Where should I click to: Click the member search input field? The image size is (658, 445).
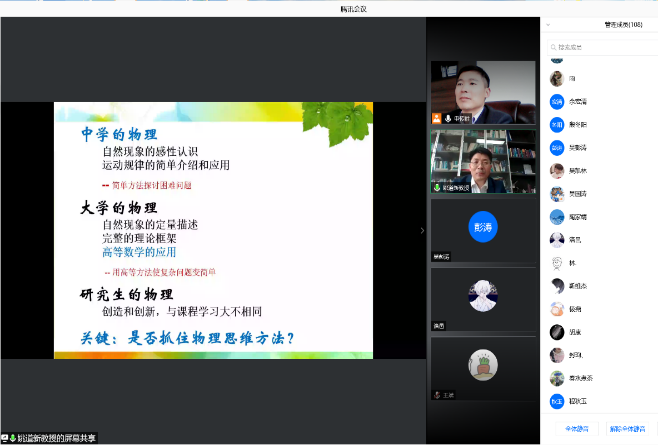pos(598,47)
